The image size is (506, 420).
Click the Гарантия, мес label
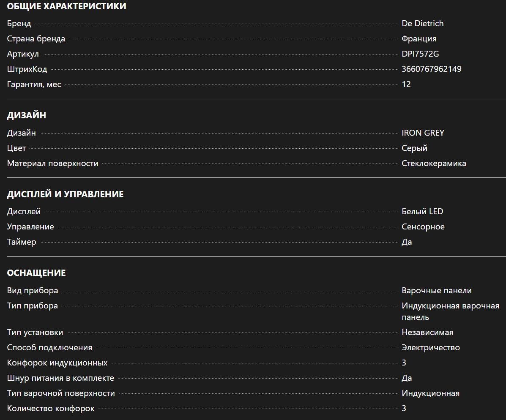pos(34,85)
